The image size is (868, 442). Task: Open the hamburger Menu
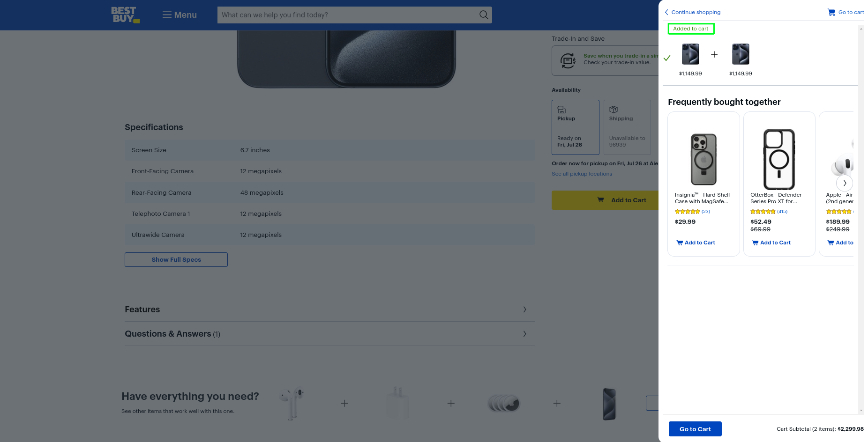pos(180,15)
